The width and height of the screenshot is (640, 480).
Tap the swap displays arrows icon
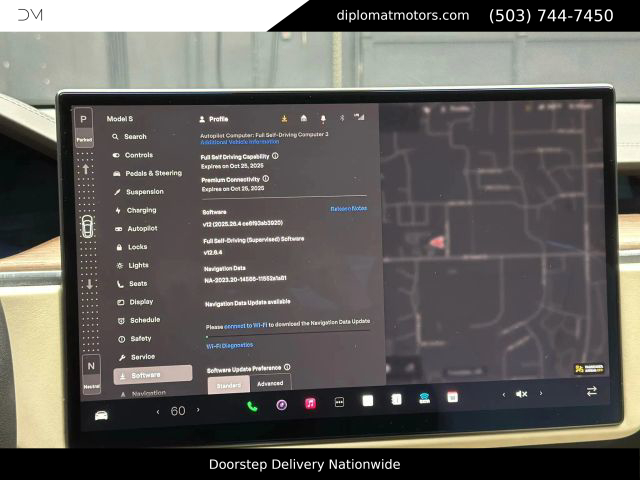pos(592,391)
